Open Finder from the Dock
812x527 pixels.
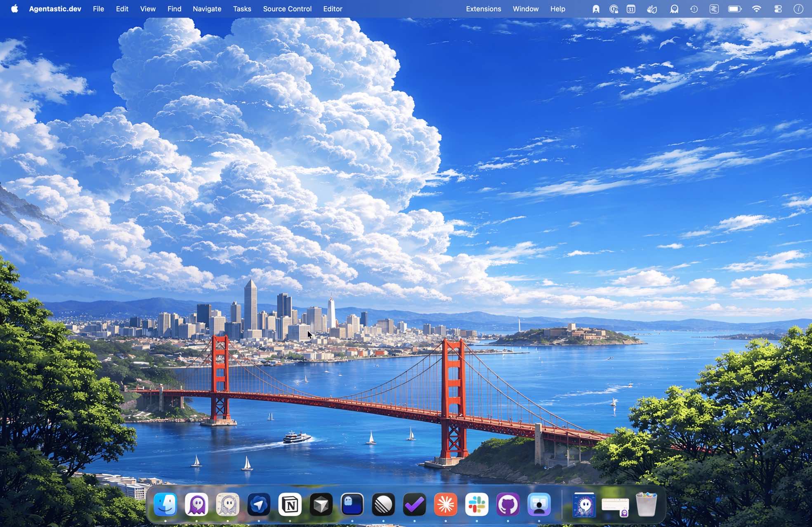coord(165,505)
